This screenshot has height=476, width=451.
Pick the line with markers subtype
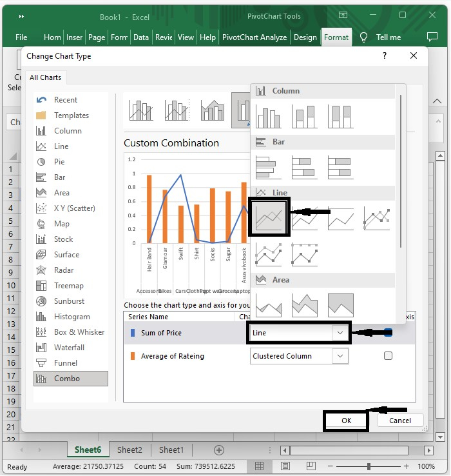pos(377,218)
